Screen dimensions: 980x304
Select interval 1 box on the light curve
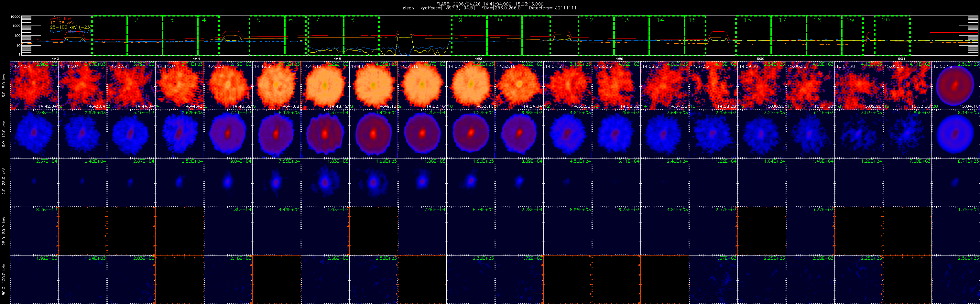coord(110,36)
